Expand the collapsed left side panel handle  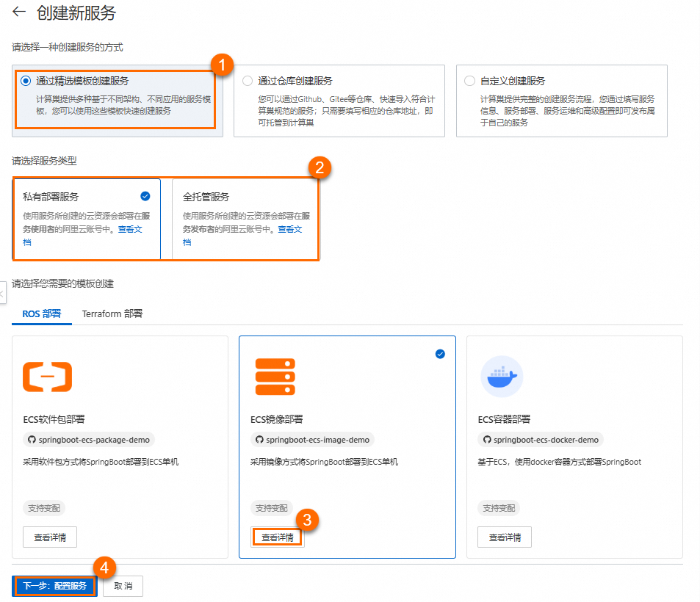coord(3,293)
